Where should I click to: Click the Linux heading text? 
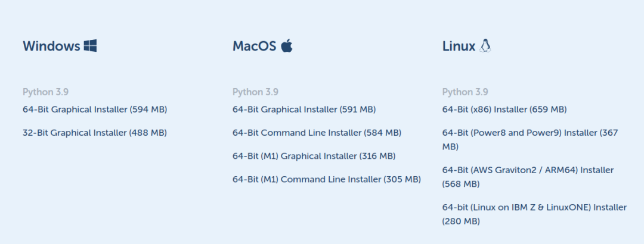(459, 46)
